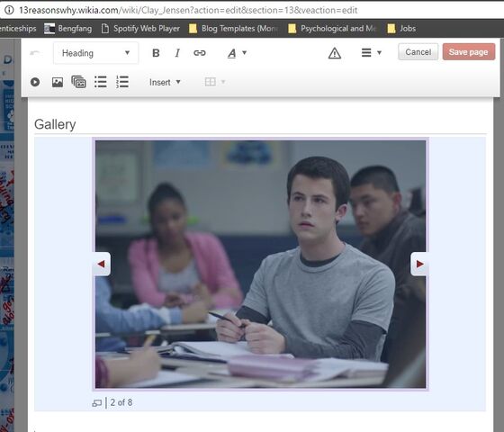
Task: Toggle italic formatting
Action: (177, 53)
